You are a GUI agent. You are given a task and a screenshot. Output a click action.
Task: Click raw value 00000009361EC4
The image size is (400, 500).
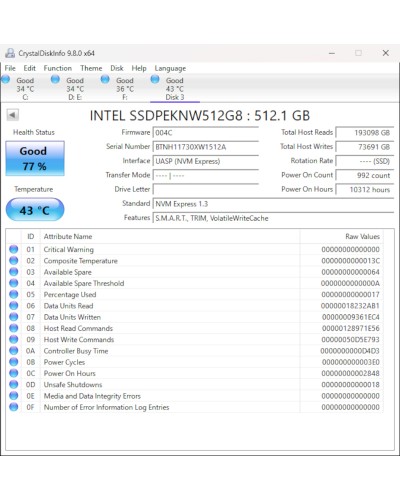point(351,317)
